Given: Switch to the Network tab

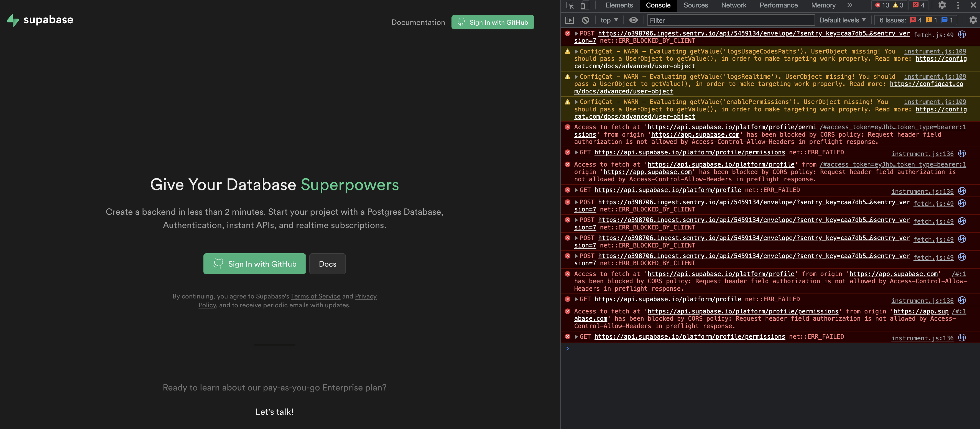Looking at the screenshot, I should 734,5.
